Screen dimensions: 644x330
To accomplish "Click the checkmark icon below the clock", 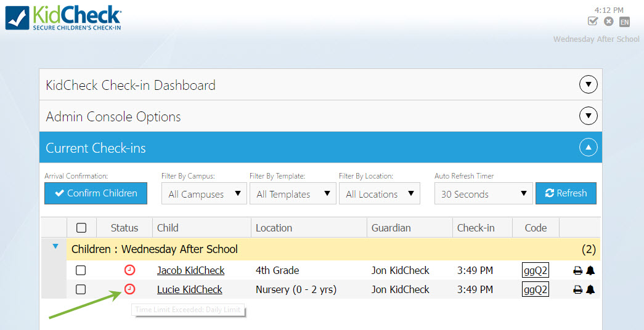I will pyautogui.click(x=592, y=22).
